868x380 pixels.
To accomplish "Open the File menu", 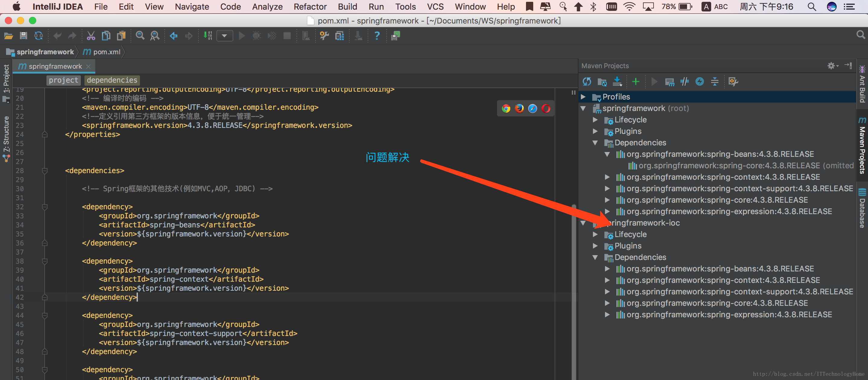I will (101, 7).
